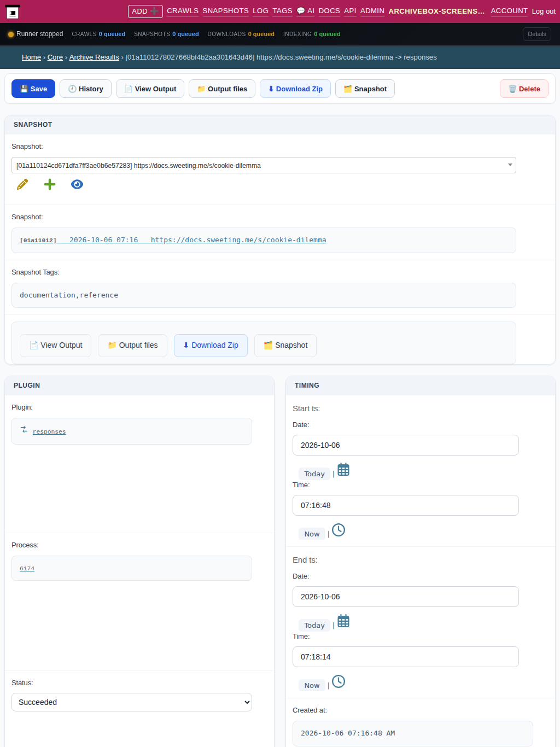
Task: Open calendar icon for Start ts date
Action: (x=343, y=470)
